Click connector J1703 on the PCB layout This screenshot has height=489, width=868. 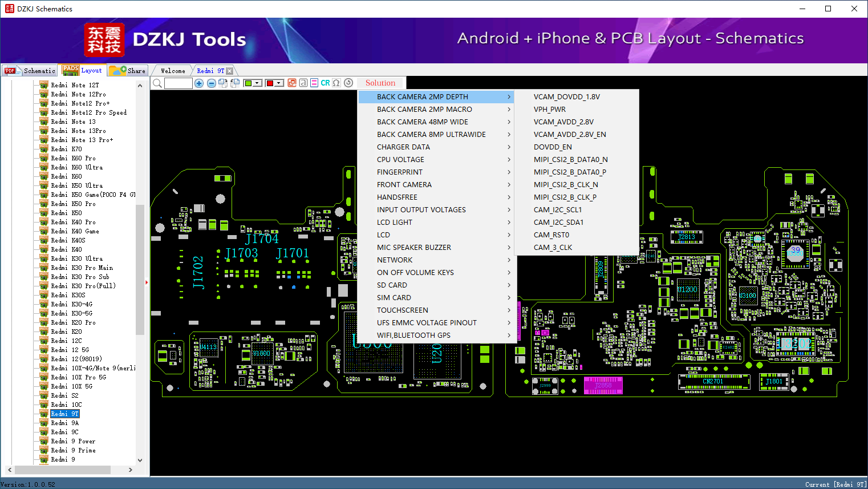pyautogui.click(x=241, y=253)
